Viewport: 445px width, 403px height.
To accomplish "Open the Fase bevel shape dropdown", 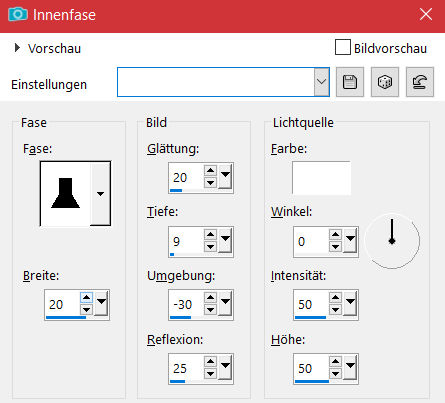I will [100, 194].
